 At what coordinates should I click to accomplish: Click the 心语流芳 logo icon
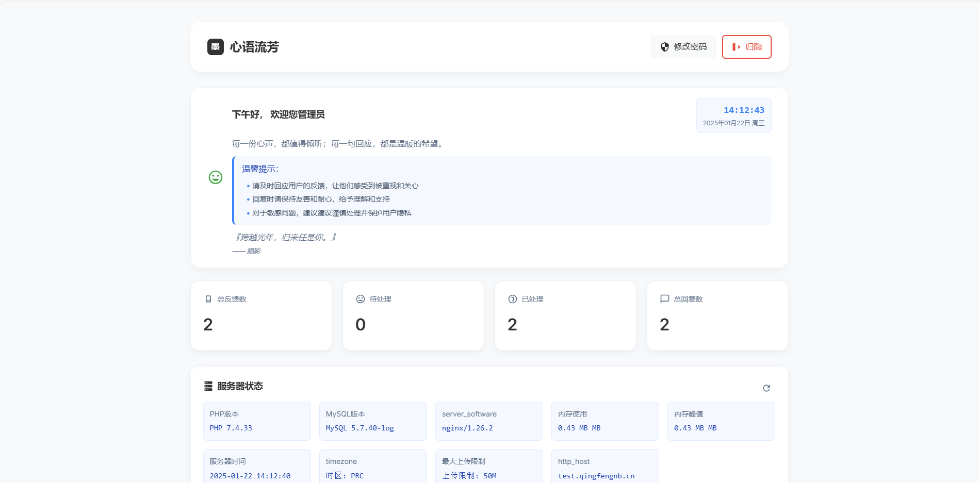(x=215, y=47)
